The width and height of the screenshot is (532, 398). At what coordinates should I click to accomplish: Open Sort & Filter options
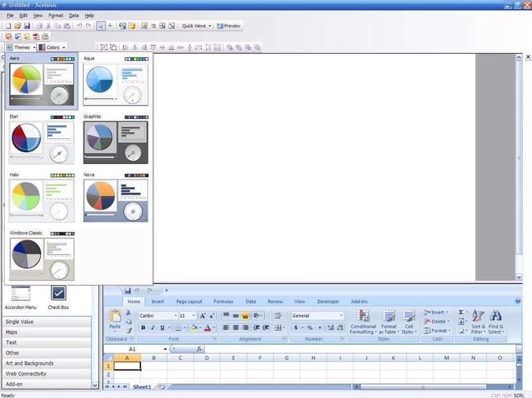tap(478, 322)
